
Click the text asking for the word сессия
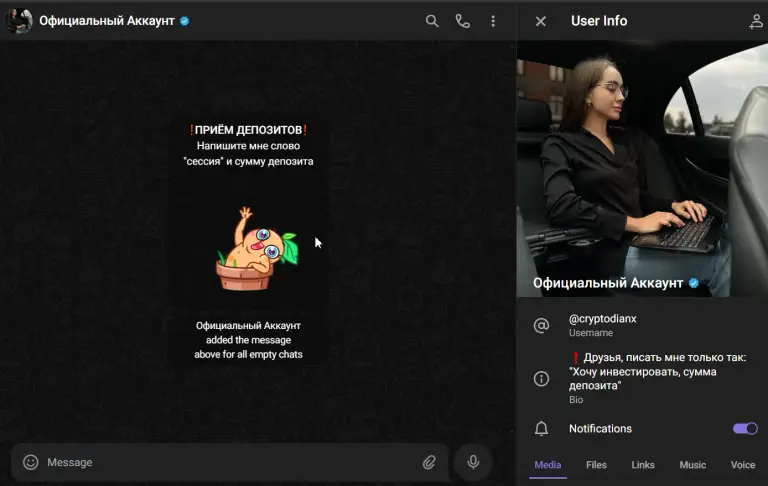(248, 153)
